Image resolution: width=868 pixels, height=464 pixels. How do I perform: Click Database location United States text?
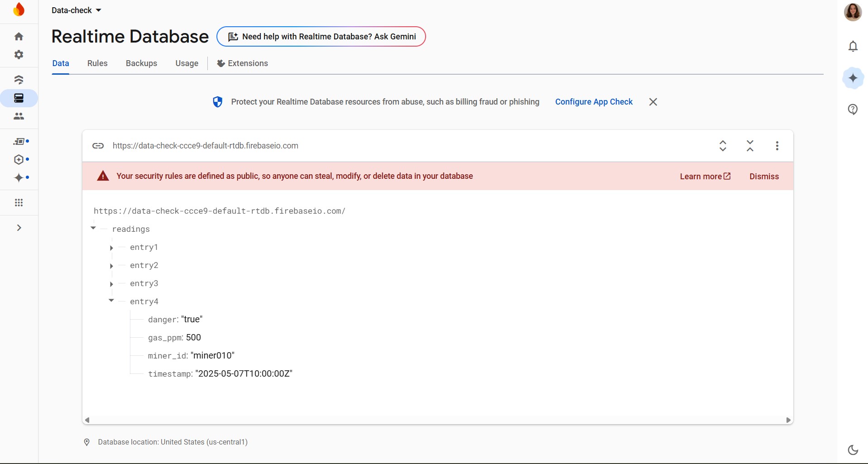tap(173, 442)
